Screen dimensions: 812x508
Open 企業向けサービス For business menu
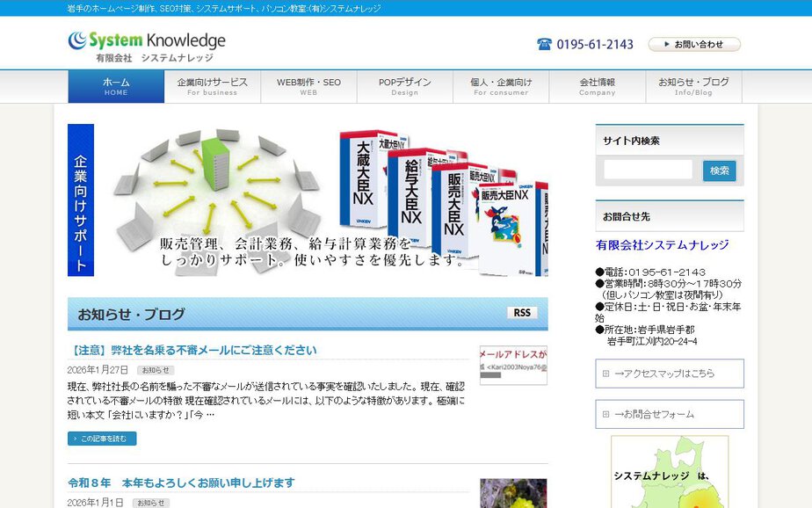click(x=213, y=86)
